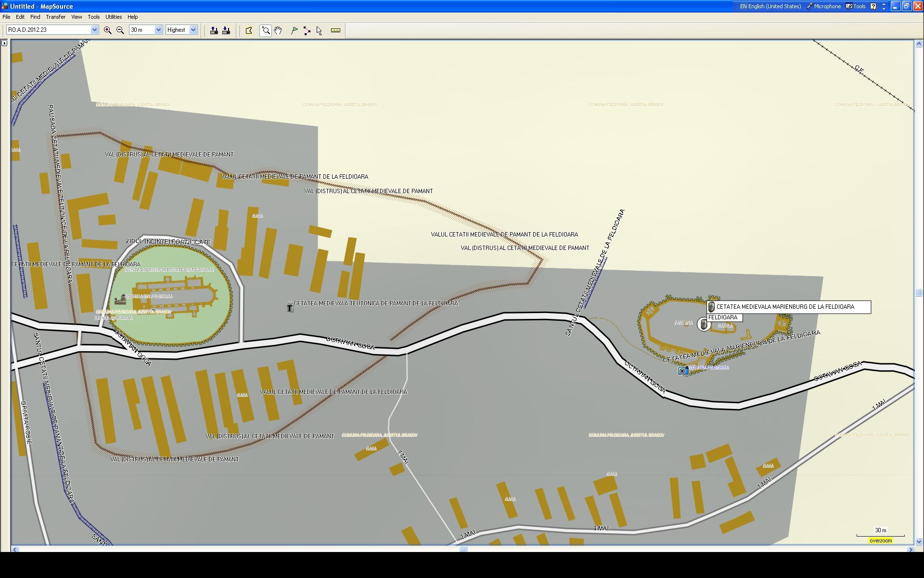Select the Map tool icon
The height and width of the screenshot is (578, 924).
tap(249, 30)
